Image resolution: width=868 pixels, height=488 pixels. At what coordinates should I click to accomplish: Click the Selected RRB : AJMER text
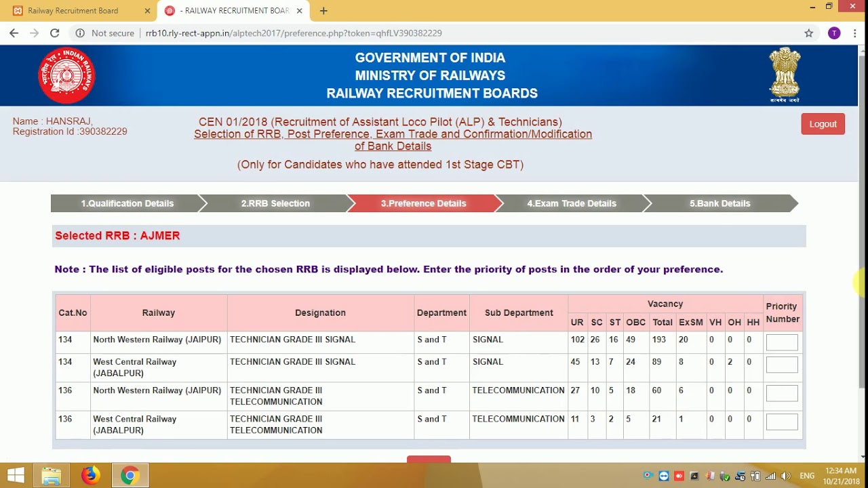pos(117,236)
